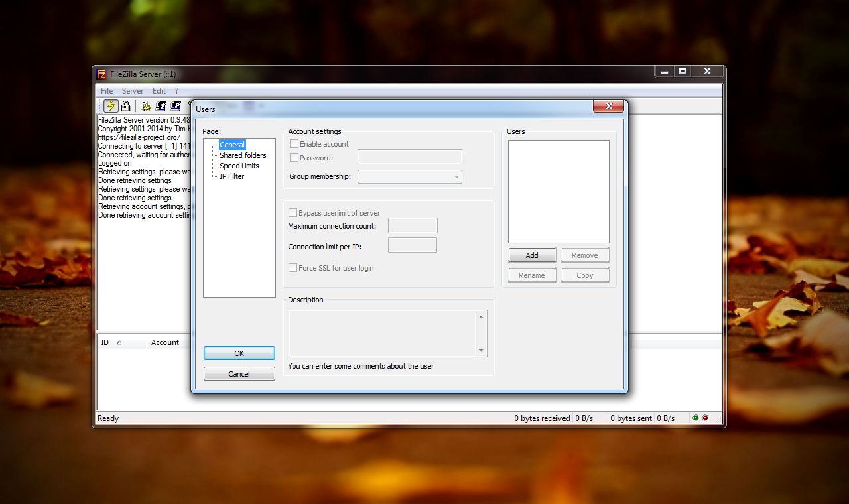Click the red status indicator light
This screenshot has height=504, width=849.
(705, 418)
